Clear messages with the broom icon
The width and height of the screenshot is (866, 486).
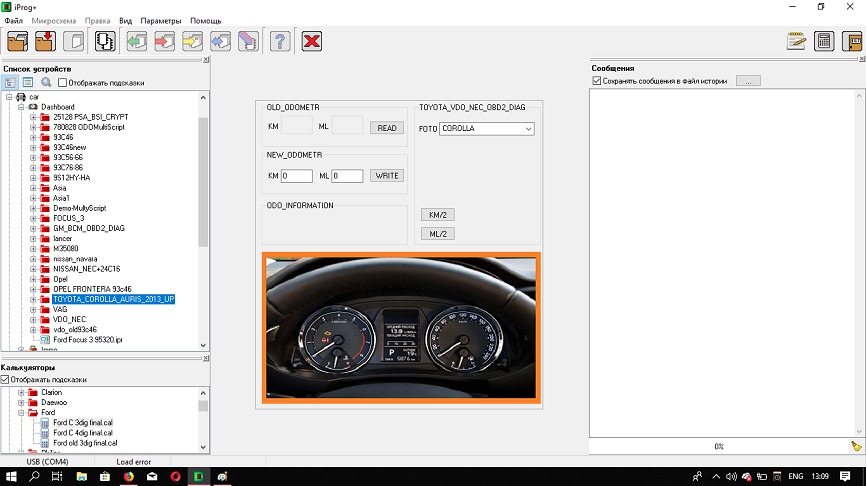(x=855, y=446)
